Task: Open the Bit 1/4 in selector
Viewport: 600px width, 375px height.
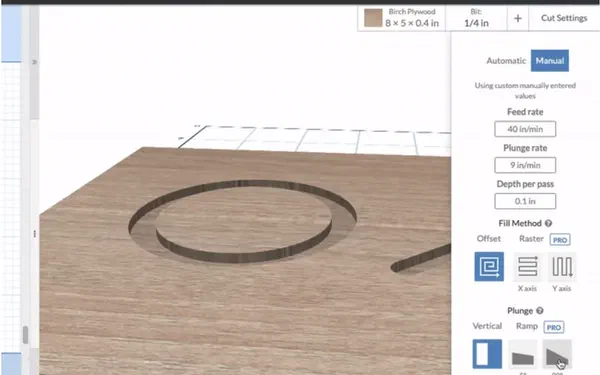Action: pyautogui.click(x=476, y=18)
